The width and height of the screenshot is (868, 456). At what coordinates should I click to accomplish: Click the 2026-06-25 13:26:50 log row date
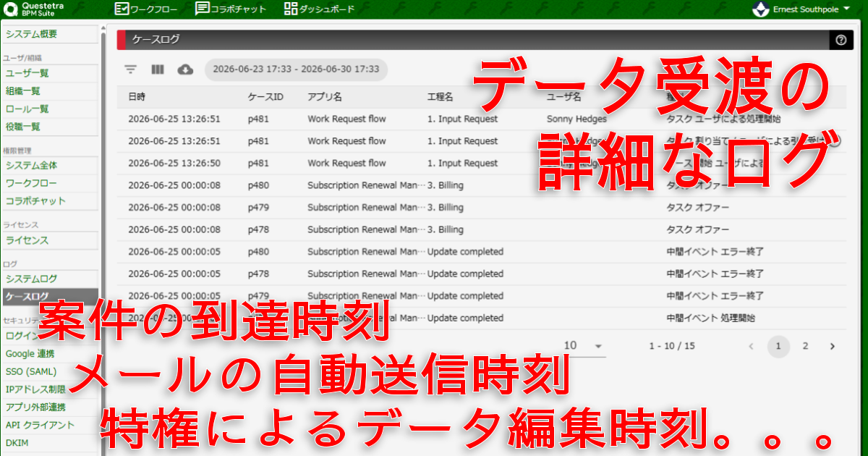174,163
